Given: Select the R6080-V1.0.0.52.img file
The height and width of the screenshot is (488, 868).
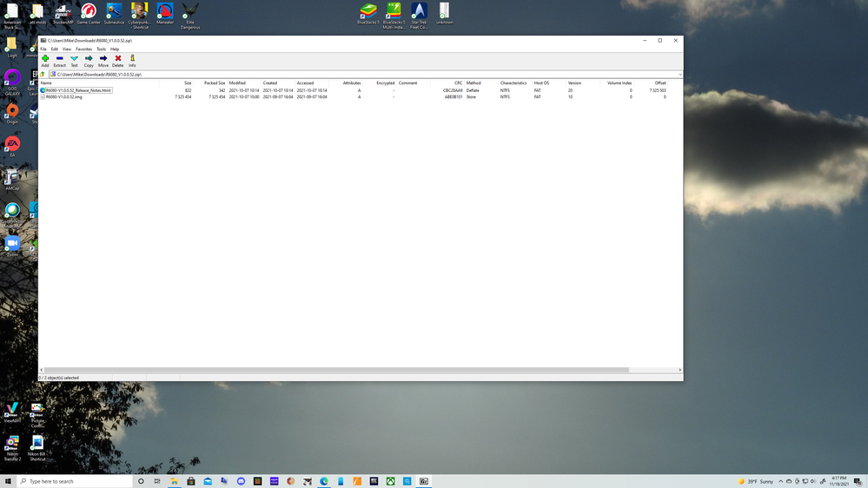Looking at the screenshot, I should click(64, 97).
